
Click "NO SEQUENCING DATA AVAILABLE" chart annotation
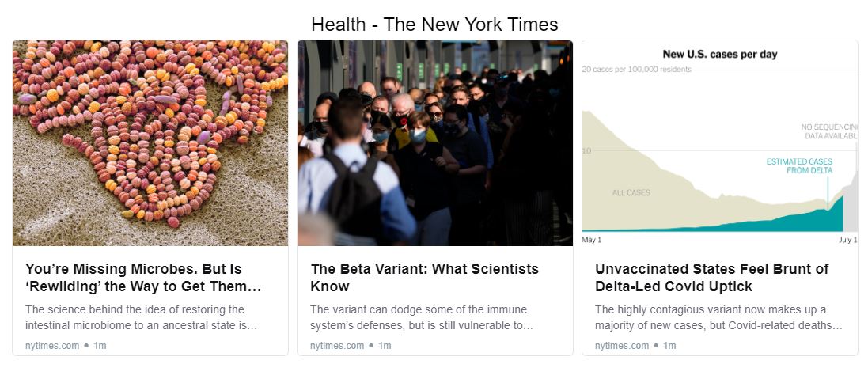click(829, 131)
